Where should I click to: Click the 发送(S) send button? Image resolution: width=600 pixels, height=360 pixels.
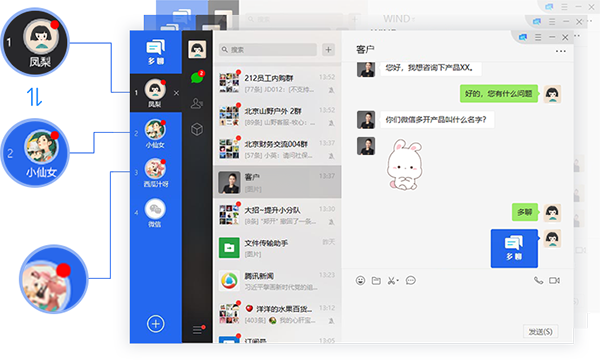tap(540, 331)
